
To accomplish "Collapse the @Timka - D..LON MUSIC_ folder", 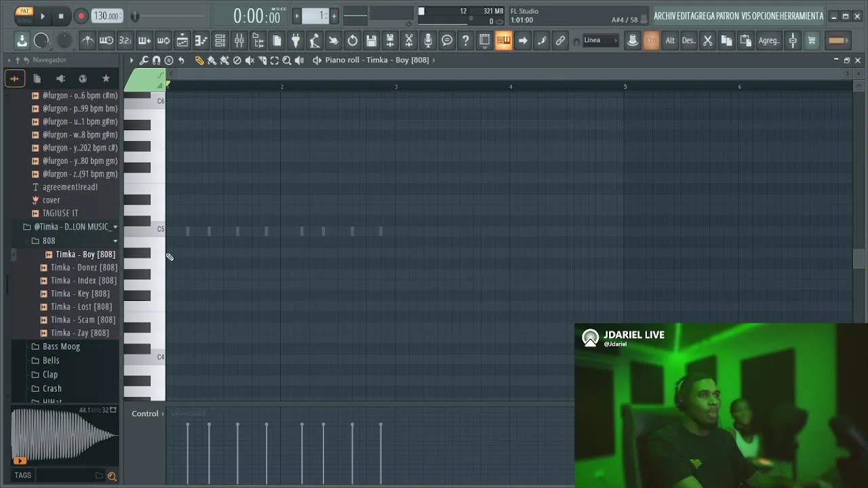I will point(72,227).
